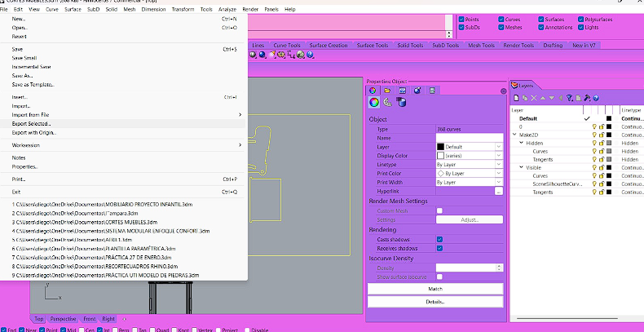Click the Hyperlink ellipsis button
Image resolution: width=644 pixels, height=332 pixels.
coord(499,191)
